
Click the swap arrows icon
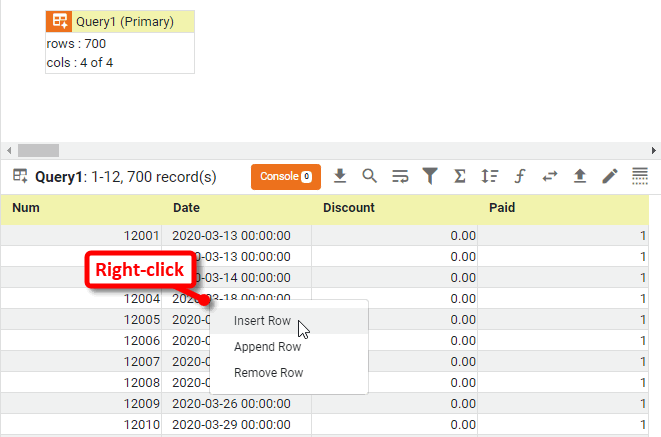click(x=549, y=176)
